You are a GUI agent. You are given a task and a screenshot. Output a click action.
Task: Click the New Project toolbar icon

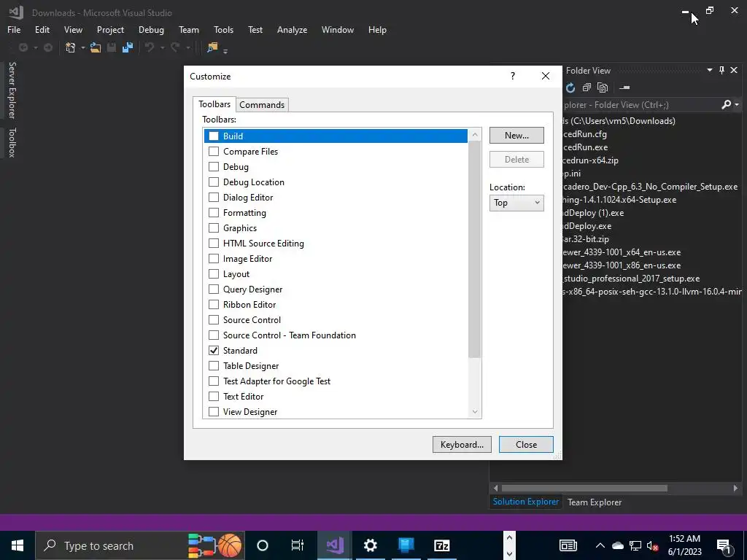(71, 47)
